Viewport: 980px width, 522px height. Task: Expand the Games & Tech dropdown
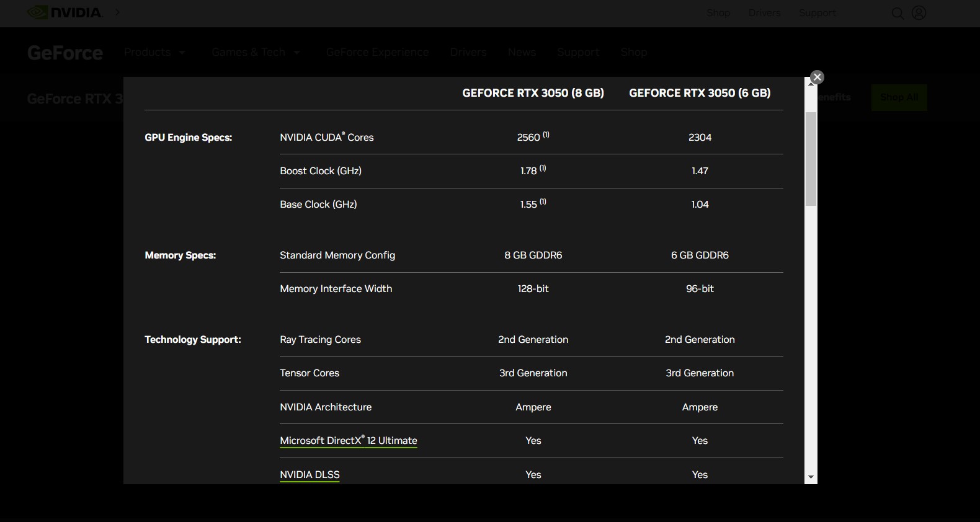[256, 53]
